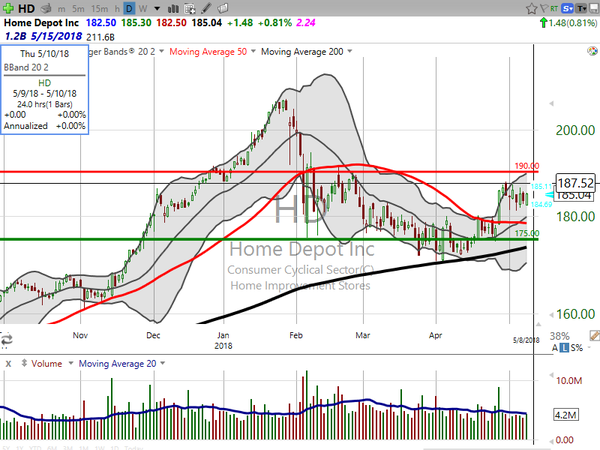Open the Bollinger Bands 20 2 dropdown
This screenshot has height=450, width=600.
tap(161, 51)
